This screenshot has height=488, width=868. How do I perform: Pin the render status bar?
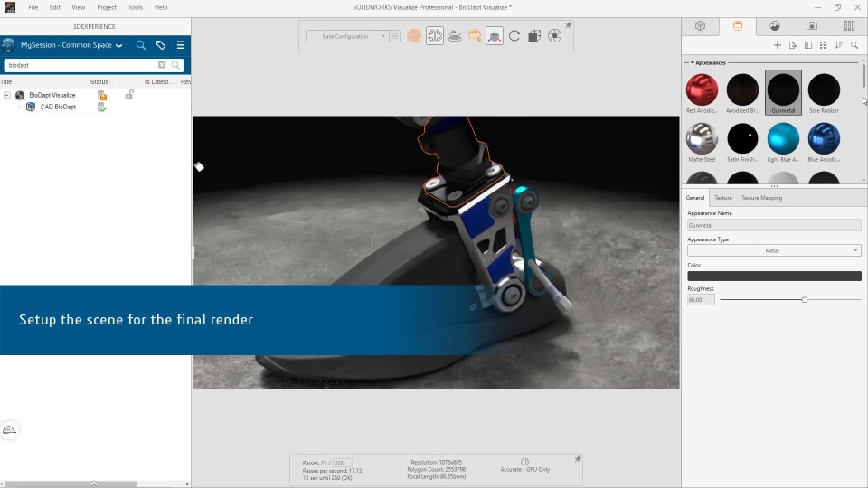578,459
